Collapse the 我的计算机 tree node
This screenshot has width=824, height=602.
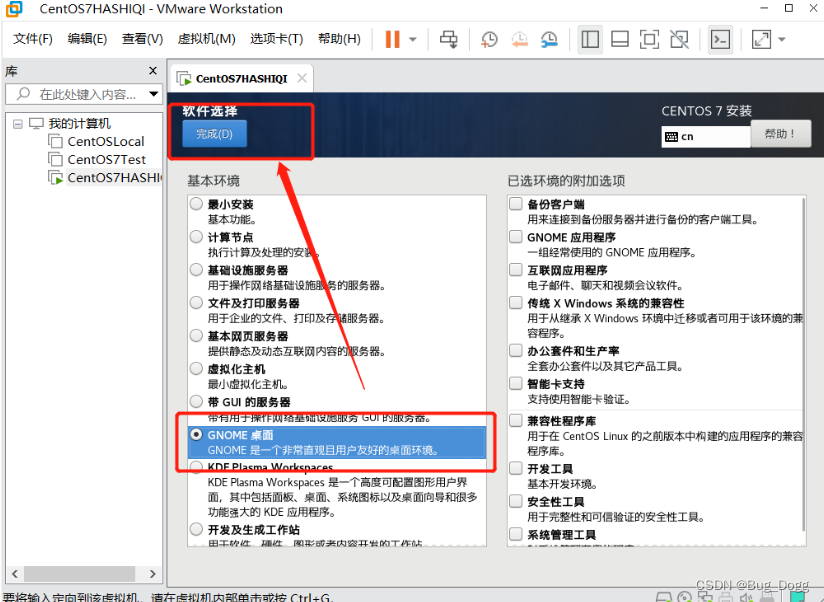point(18,124)
